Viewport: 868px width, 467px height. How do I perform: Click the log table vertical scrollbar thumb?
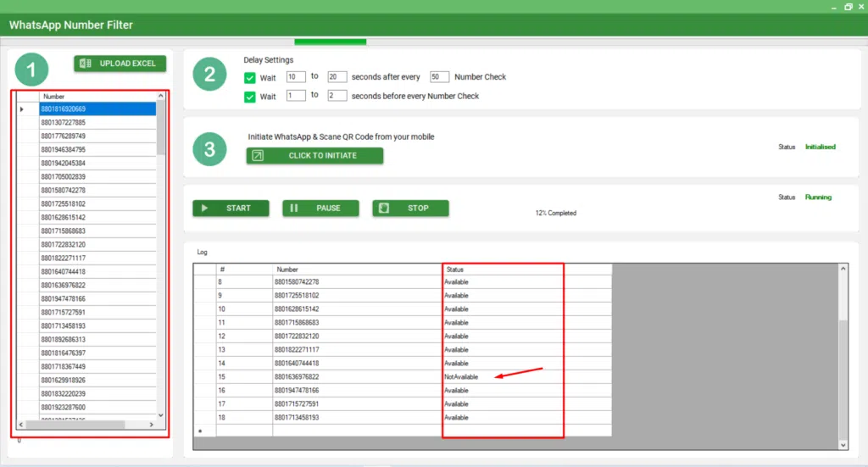click(843, 381)
